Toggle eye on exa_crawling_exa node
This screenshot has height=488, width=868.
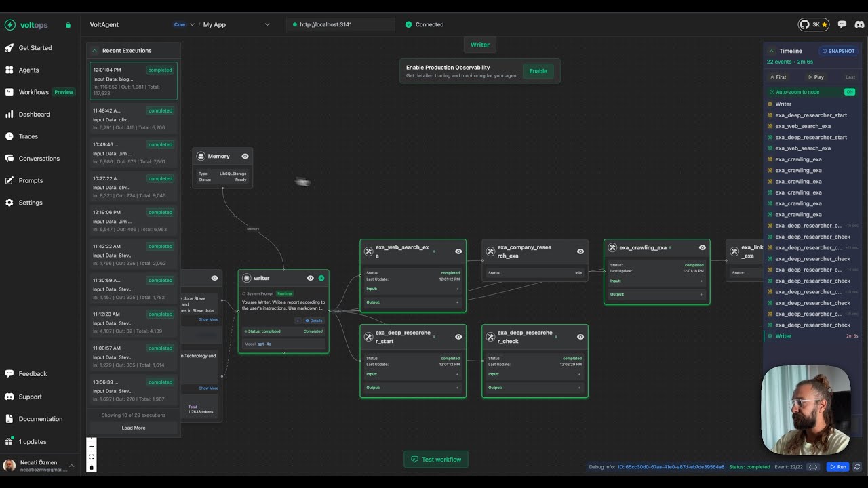[x=703, y=247]
